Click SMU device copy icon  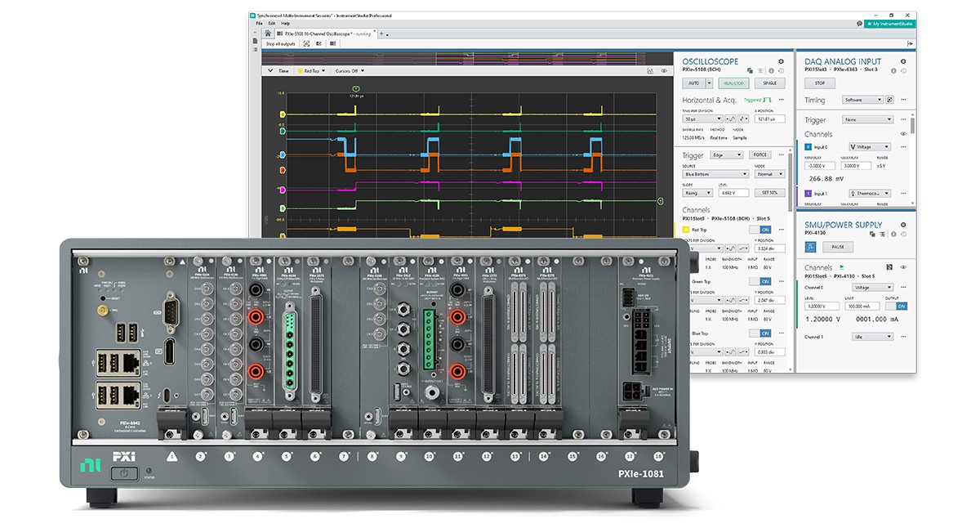click(872, 235)
